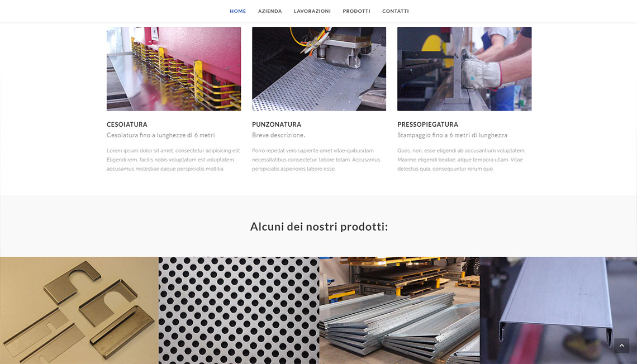The height and width of the screenshot is (364, 637).
Task: View the stacked galvanized panels product photo
Action: pyautogui.click(x=400, y=310)
